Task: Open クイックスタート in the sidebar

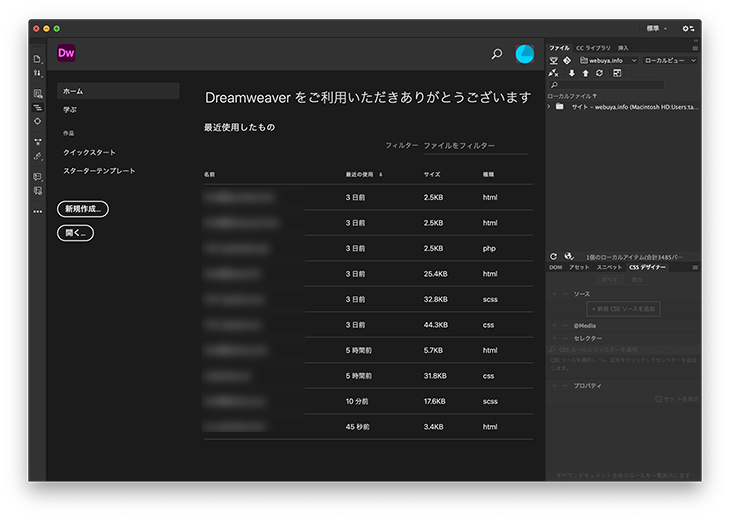Action: click(89, 153)
